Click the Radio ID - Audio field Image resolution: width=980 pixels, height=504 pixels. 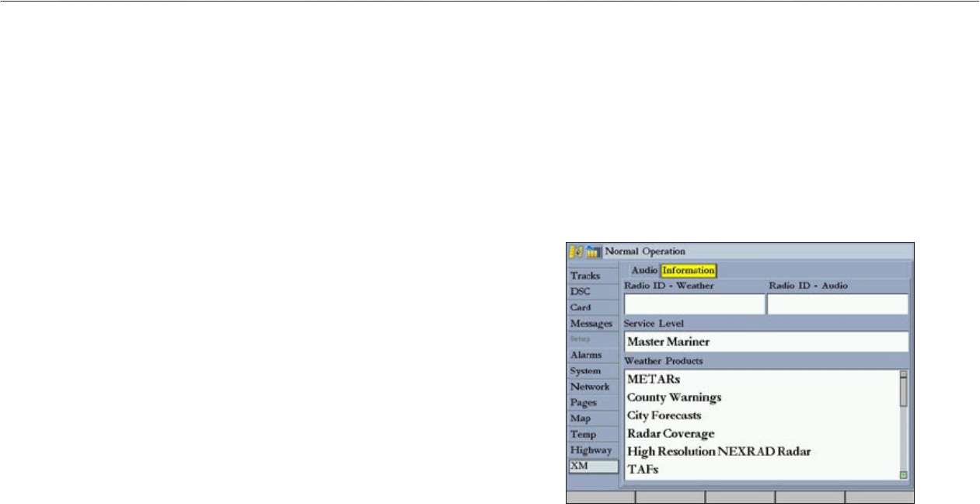[x=838, y=304]
